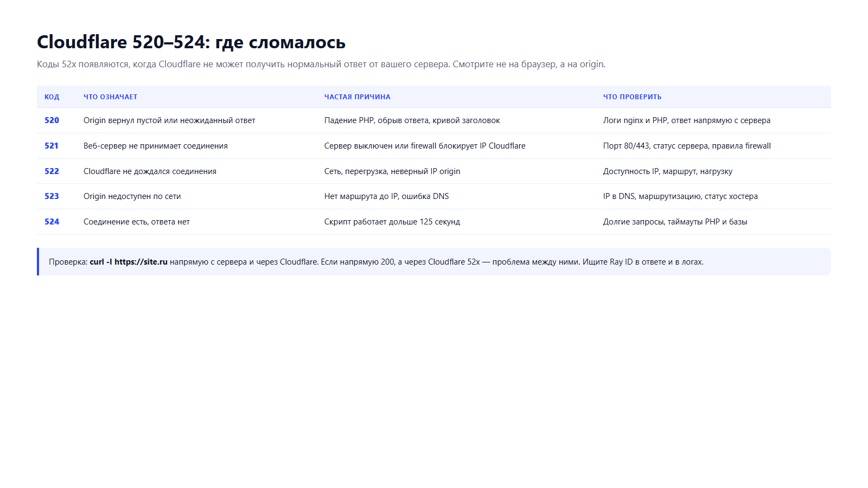
Task: Click "Origin вернул пустой или неожиданный ответ"
Action: click(169, 120)
